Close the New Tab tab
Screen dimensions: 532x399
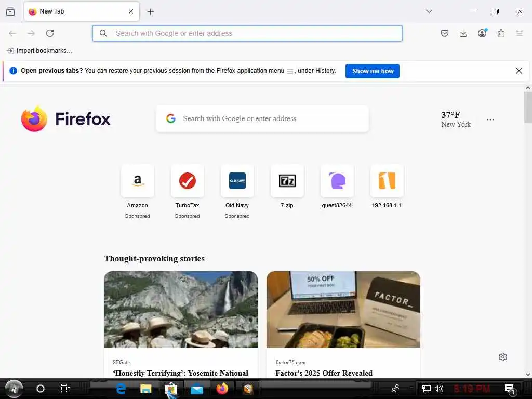click(131, 11)
